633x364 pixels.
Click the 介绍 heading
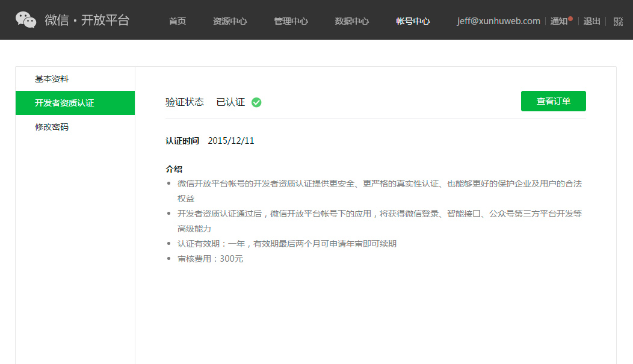(174, 169)
